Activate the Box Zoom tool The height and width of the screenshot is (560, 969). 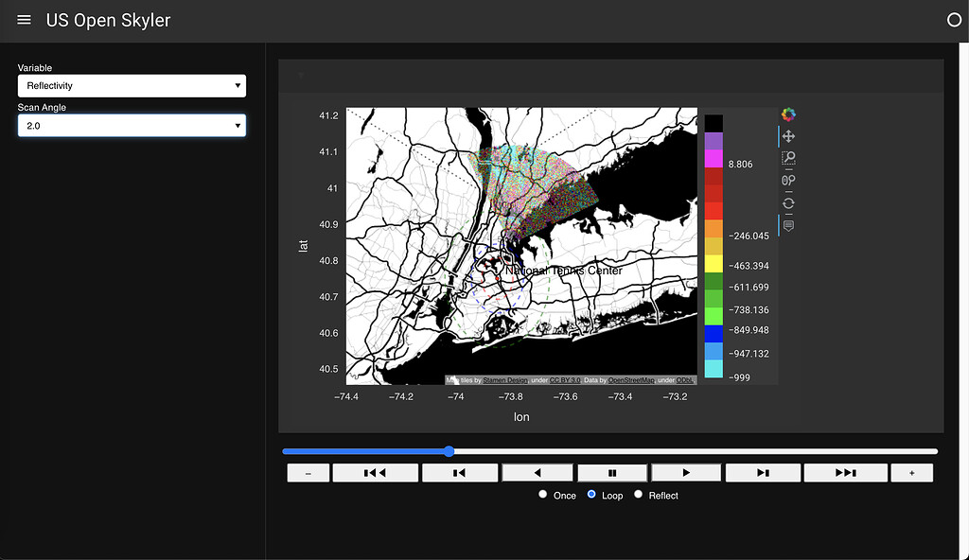click(x=788, y=158)
